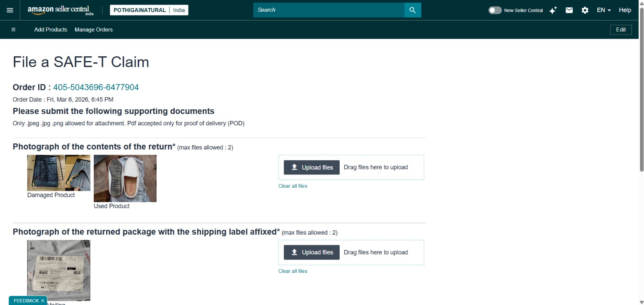Viewport: 644px width, 305px height.
Task: Clear all files for shipping label photograph
Action: coord(293,271)
